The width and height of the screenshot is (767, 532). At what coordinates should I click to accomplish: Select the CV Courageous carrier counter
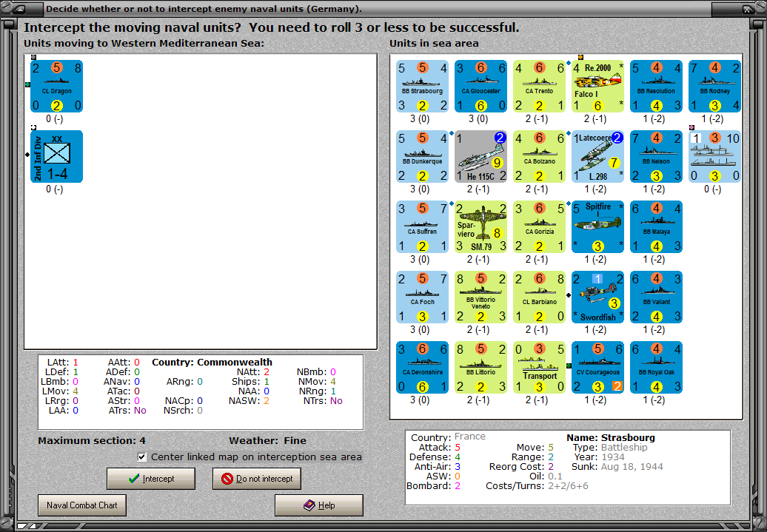597,366
